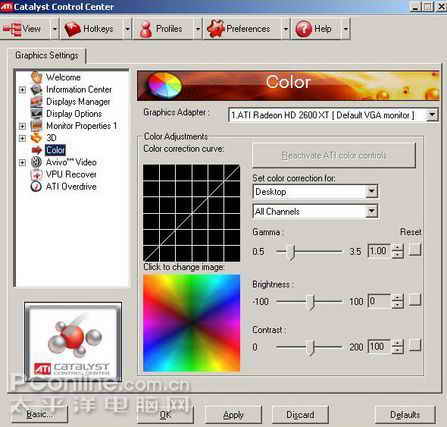Click the Gamma reset box

coord(415,250)
